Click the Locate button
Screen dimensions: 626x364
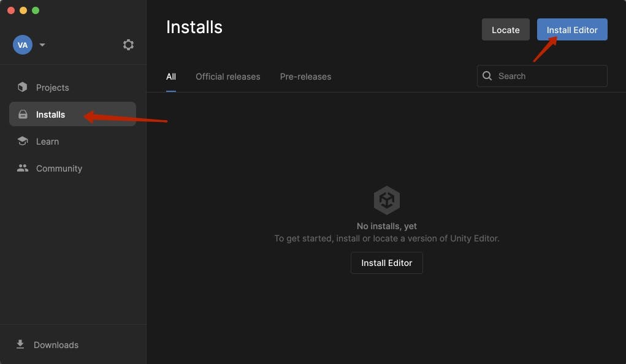pos(505,29)
